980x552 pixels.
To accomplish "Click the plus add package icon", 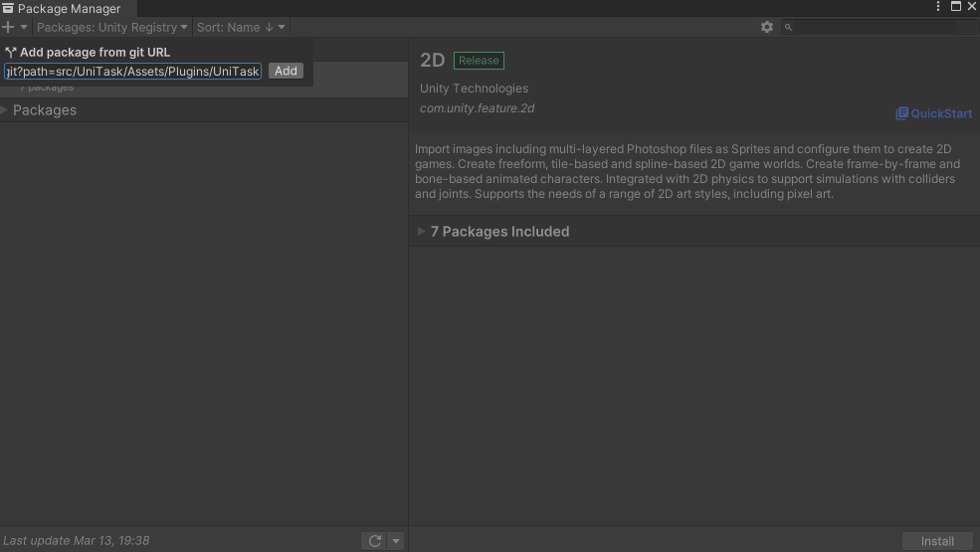I will pyautogui.click(x=8, y=27).
